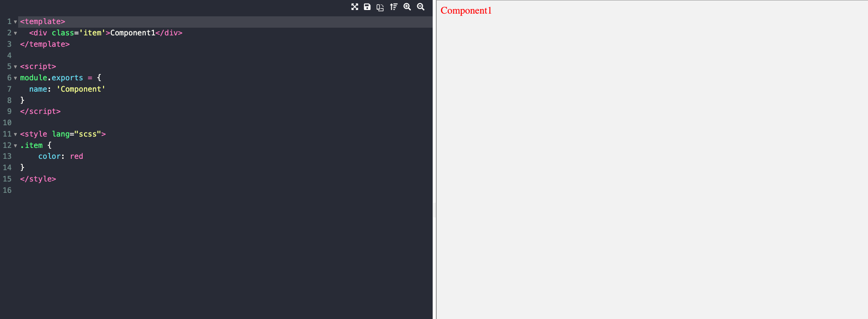Fold the .item rule at line 12

coord(15,146)
